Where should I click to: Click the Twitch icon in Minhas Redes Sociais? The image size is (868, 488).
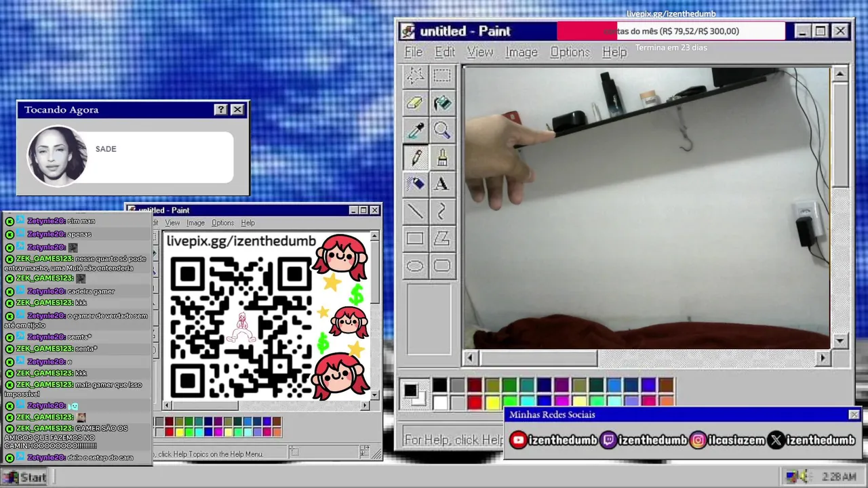point(609,440)
